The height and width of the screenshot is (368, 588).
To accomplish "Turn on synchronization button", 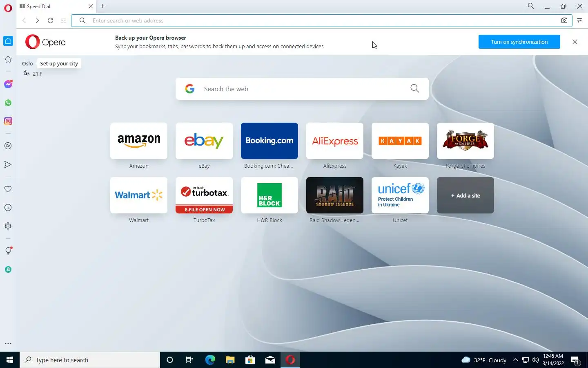I will click(x=519, y=42).
